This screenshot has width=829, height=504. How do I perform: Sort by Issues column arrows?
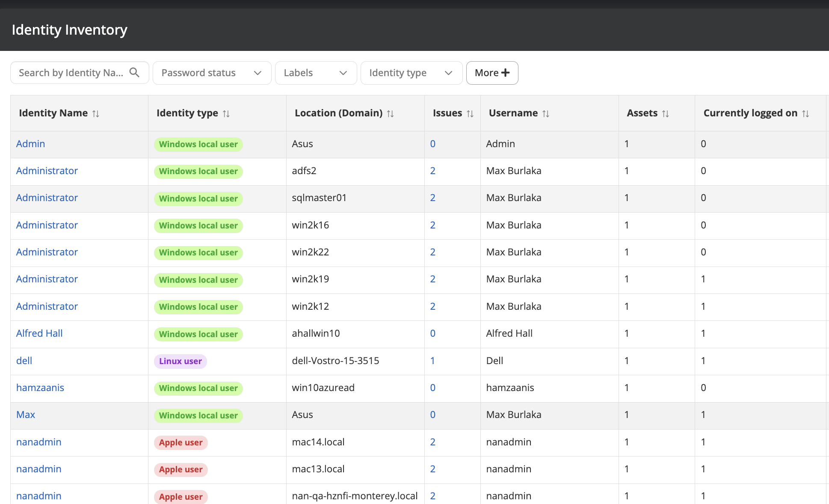[x=470, y=114]
